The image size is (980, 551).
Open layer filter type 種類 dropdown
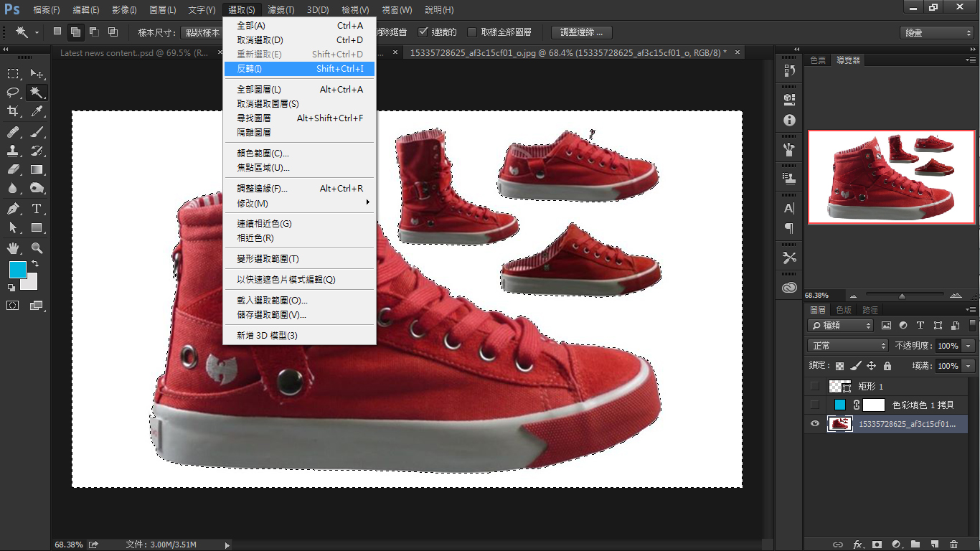click(x=841, y=326)
